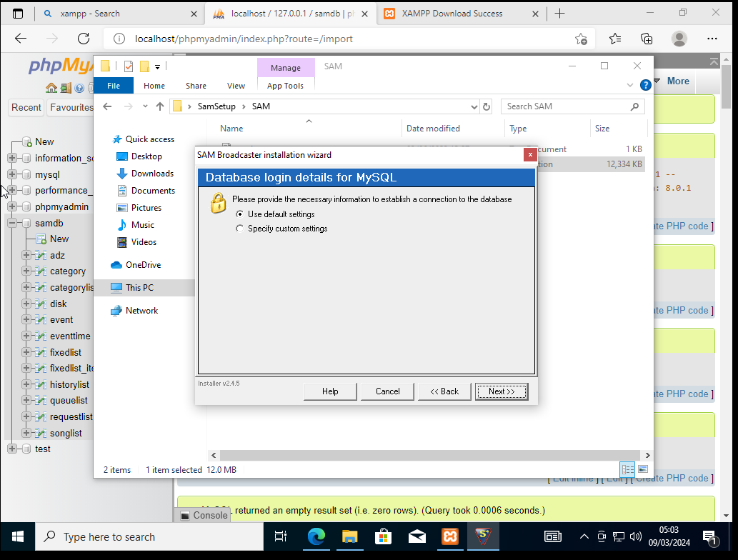Click Next button in installation wizard
738x560 pixels.
pos(502,391)
